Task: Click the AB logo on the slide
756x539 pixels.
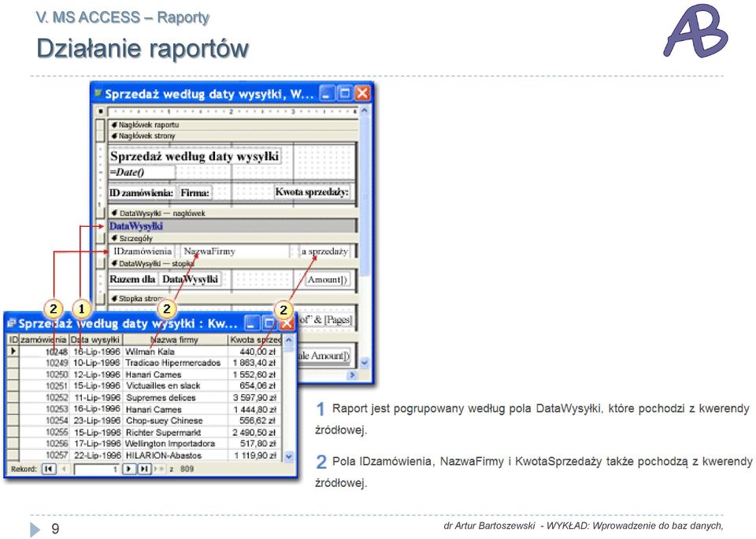Action: click(x=695, y=32)
